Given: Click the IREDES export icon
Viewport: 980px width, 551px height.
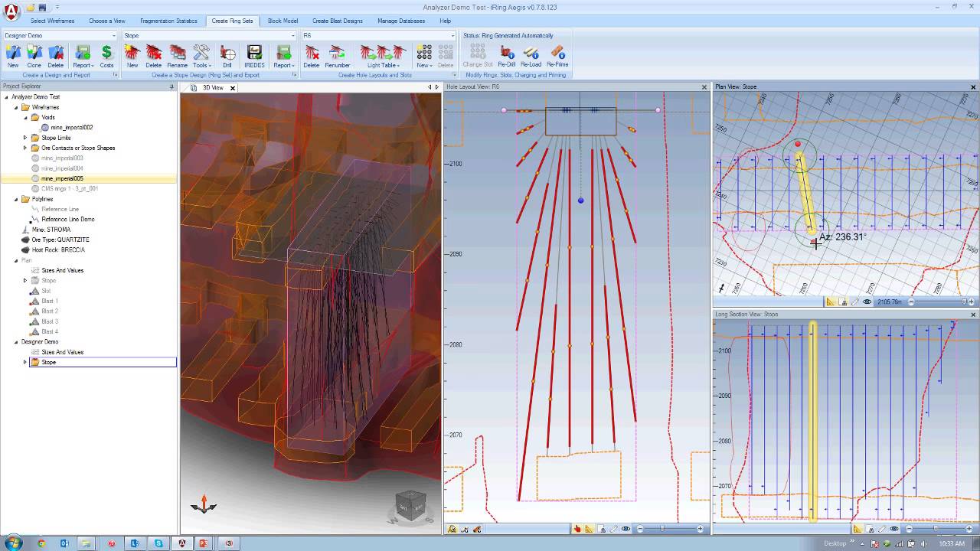Looking at the screenshot, I should [255, 53].
